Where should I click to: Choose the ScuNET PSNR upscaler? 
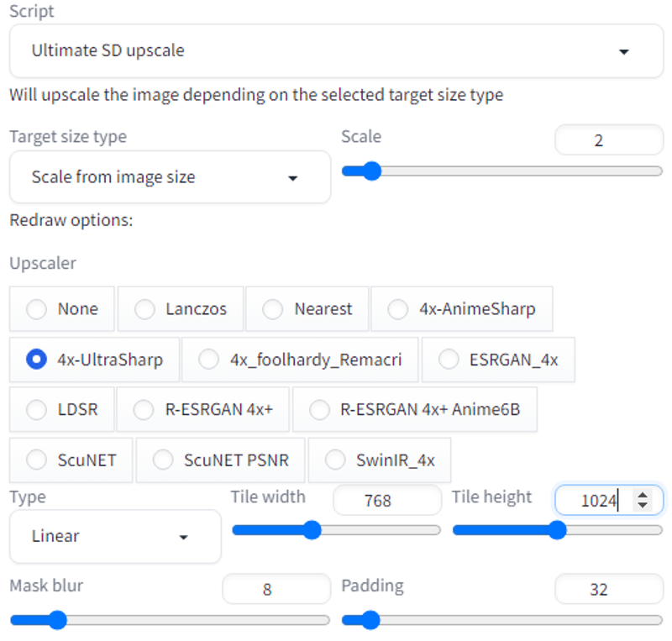pyautogui.click(x=220, y=460)
